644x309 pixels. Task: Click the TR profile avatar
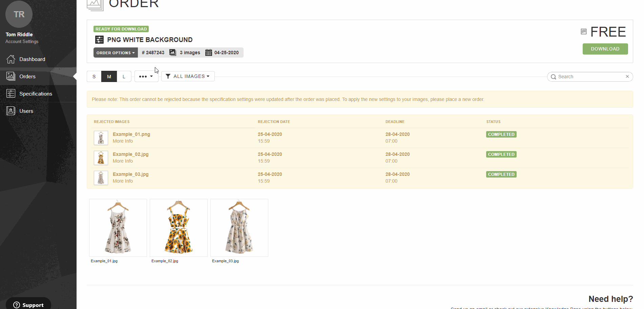(x=19, y=14)
